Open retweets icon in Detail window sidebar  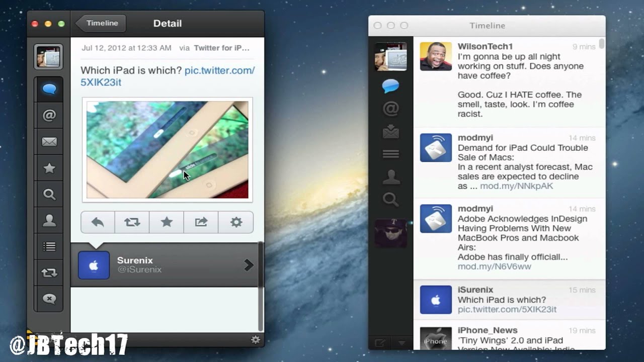tap(49, 273)
